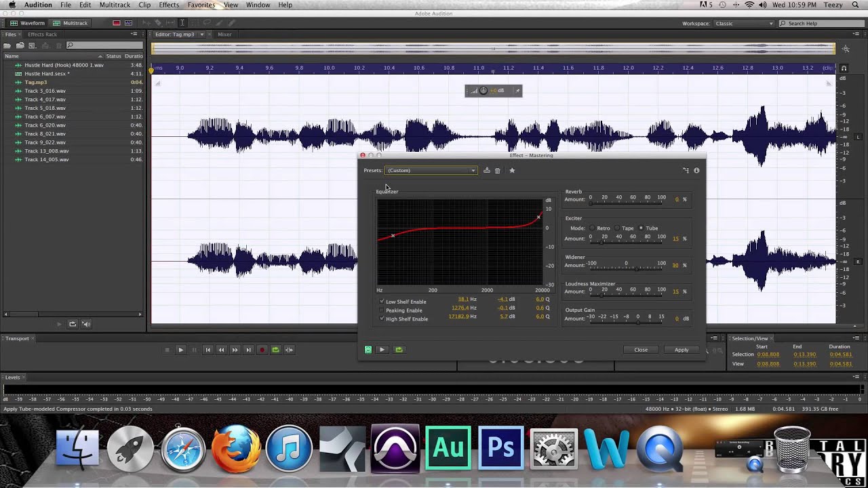Open the Editor: Tag.mp3 file dropdown
This screenshot has height=488, width=868.
tap(202, 35)
